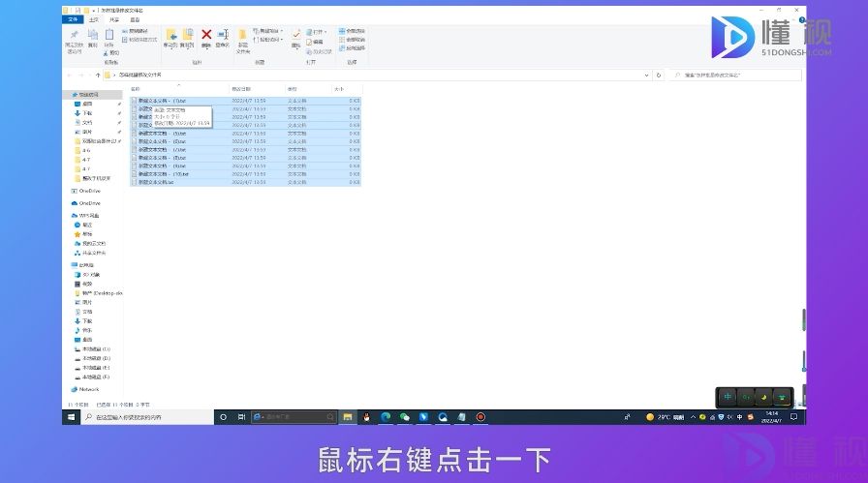Switch to the 主页 Home ribbon tab

pos(94,19)
